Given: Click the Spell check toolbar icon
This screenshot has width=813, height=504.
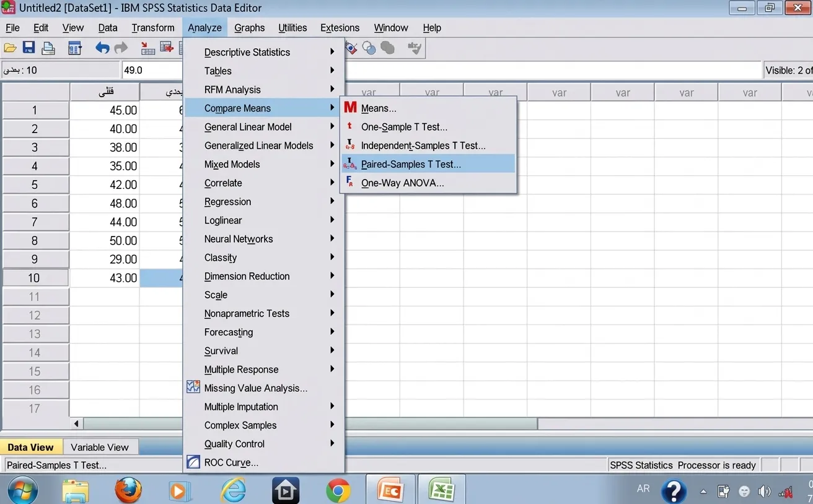Looking at the screenshot, I should point(415,48).
